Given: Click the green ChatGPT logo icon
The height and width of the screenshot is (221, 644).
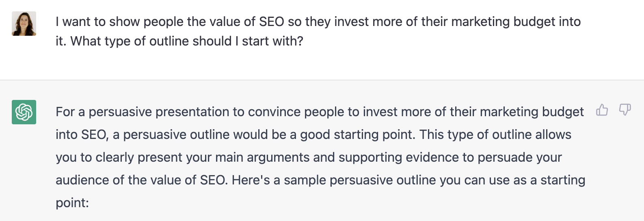Looking at the screenshot, I should 24,112.
